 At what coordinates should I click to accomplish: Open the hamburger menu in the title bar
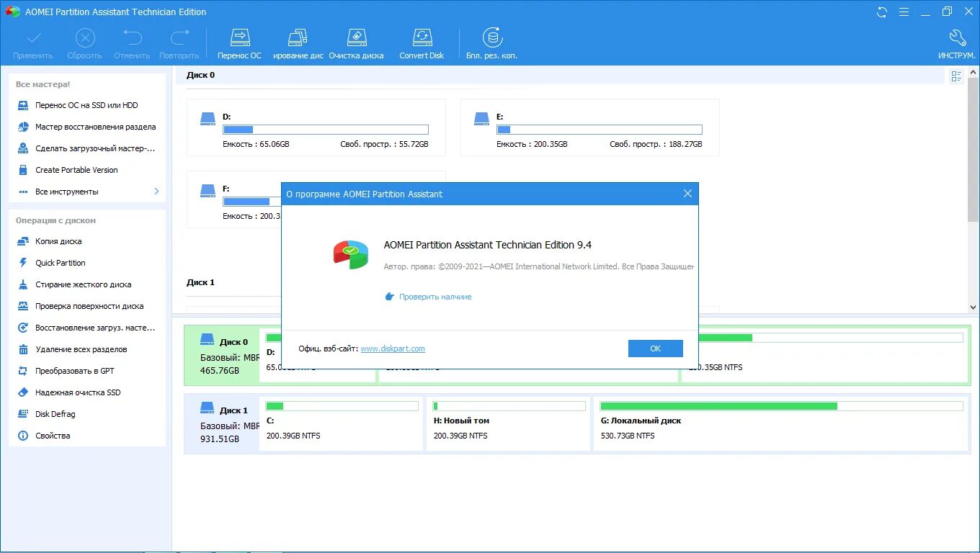(904, 12)
